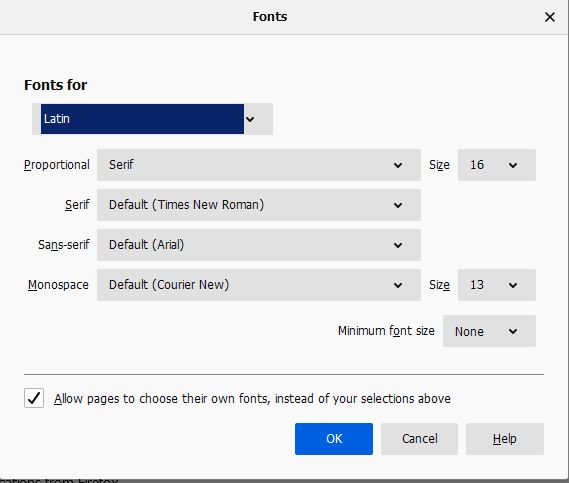The height and width of the screenshot is (483, 569).
Task: Close the Fonts dialog with the X
Action: (x=549, y=17)
